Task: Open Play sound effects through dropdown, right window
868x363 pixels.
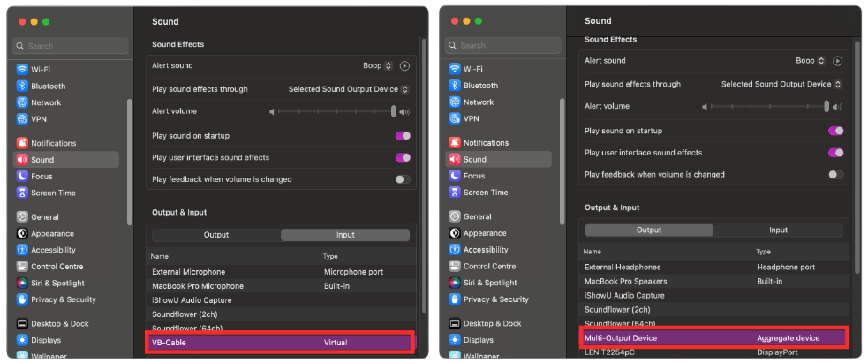Action: 781,85
